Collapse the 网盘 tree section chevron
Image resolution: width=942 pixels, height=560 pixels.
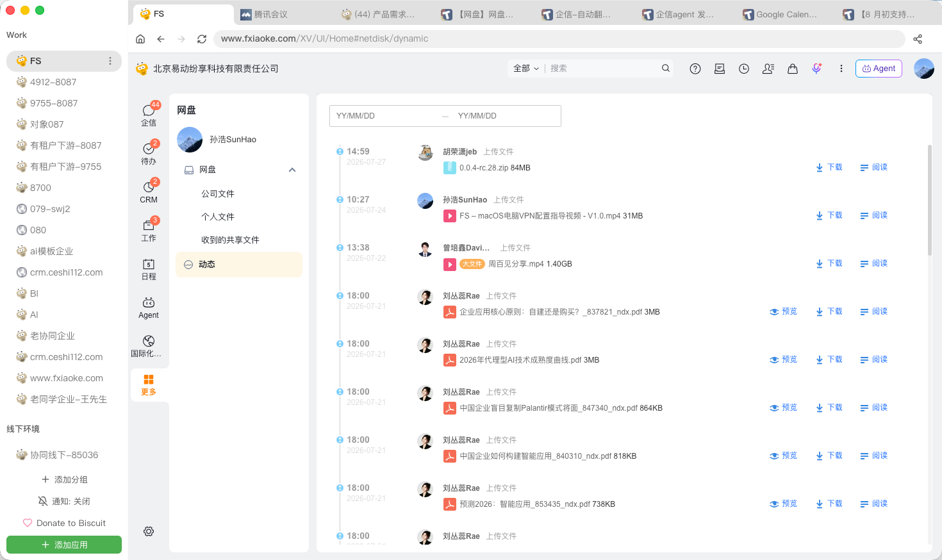pyautogui.click(x=292, y=170)
